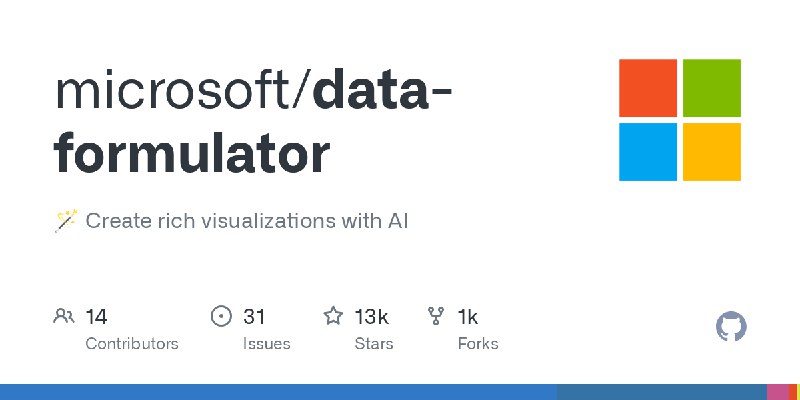Click the fork icon beside 1k

pos(436,316)
